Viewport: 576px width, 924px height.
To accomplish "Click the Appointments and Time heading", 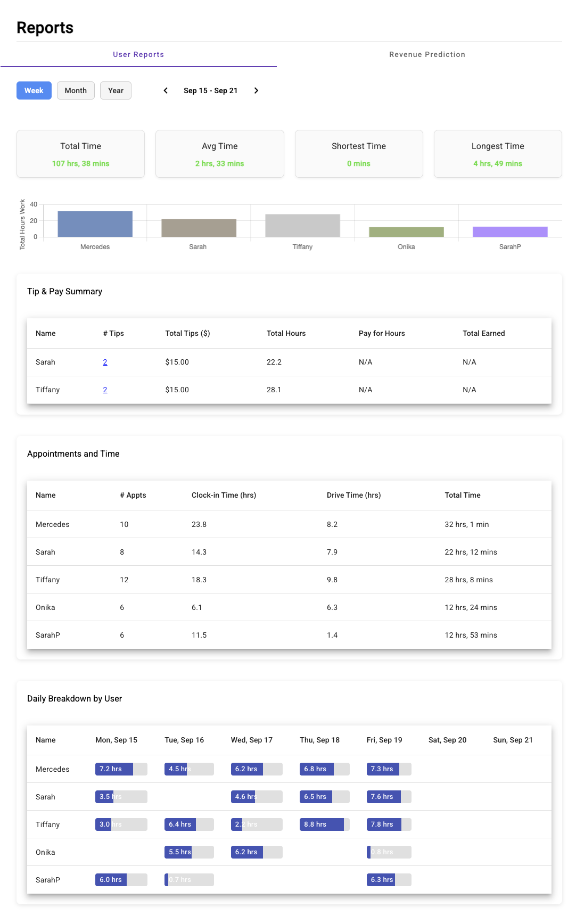I will click(73, 453).
